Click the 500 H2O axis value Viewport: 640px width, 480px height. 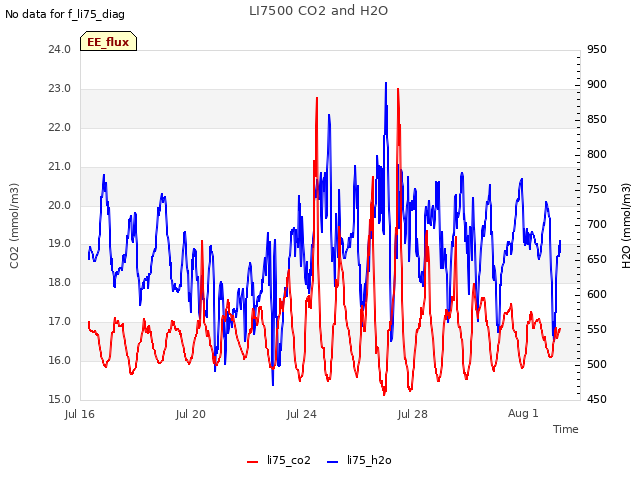597,364
